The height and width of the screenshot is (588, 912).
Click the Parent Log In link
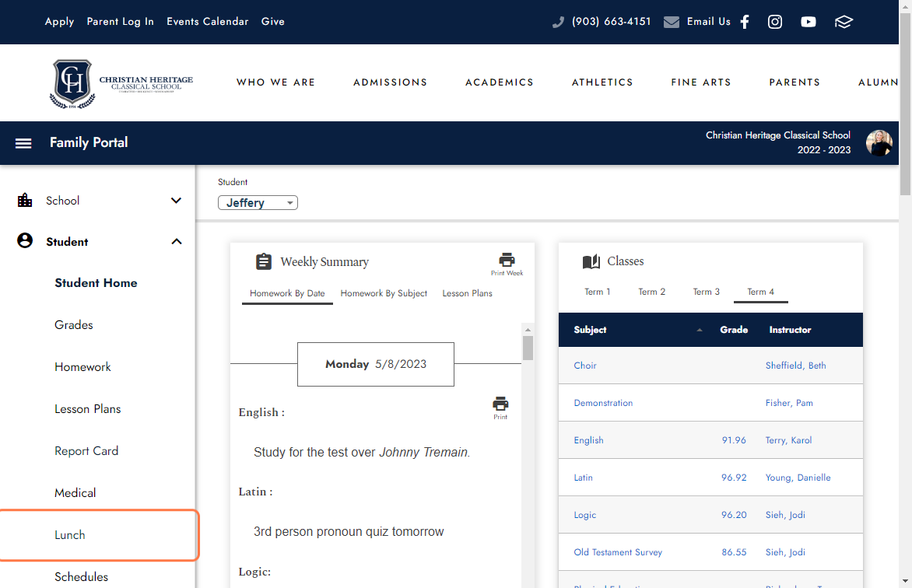click(x=121, y=22)
